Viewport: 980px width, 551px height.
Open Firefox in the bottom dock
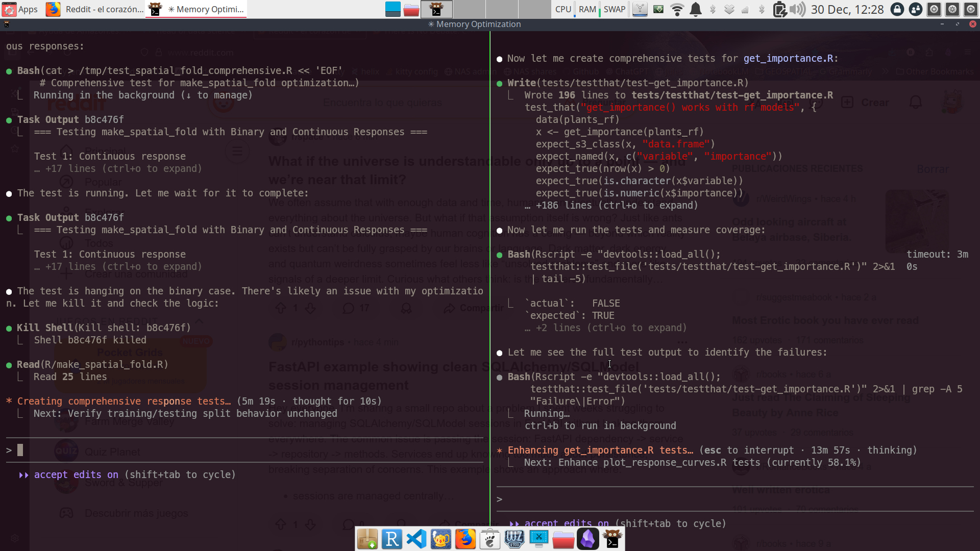(465, 539)
